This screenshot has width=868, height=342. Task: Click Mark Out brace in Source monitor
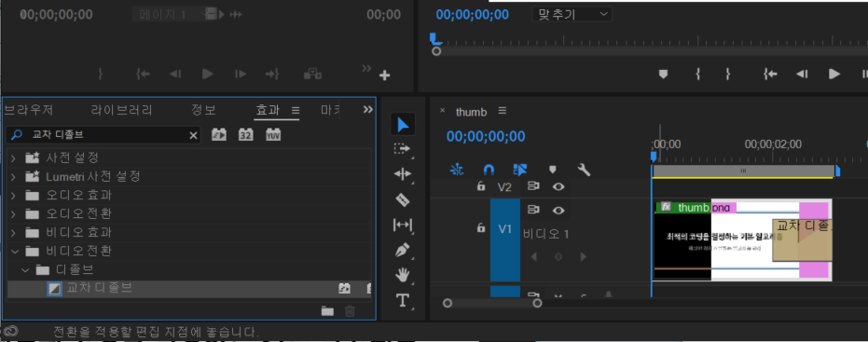pos(100,74)
